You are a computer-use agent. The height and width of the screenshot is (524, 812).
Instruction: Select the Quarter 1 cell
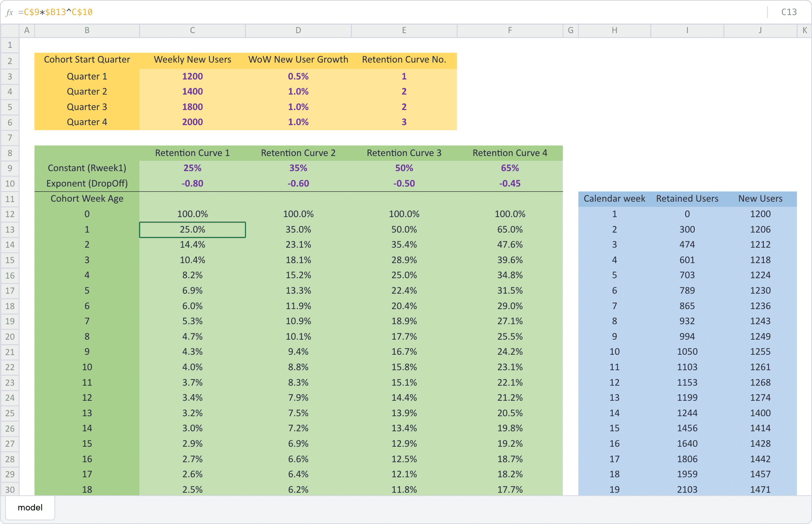point(87,76)
